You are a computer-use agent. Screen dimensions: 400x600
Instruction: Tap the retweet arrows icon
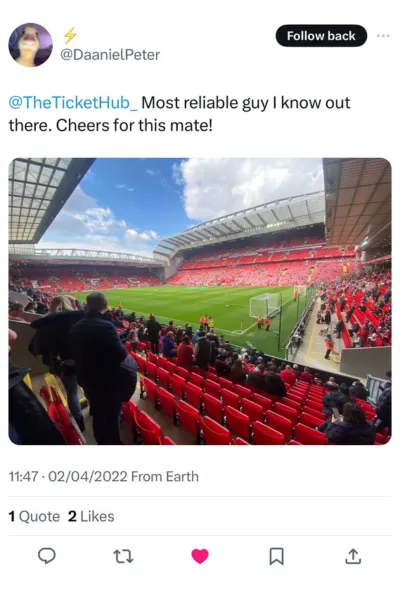click(x=124, y=556)
